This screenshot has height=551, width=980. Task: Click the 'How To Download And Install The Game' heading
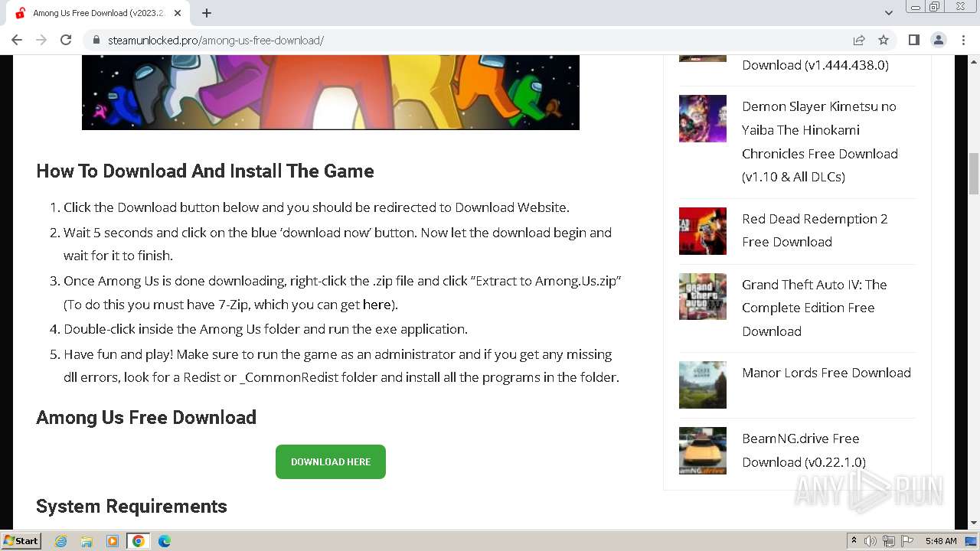(205, 171)
